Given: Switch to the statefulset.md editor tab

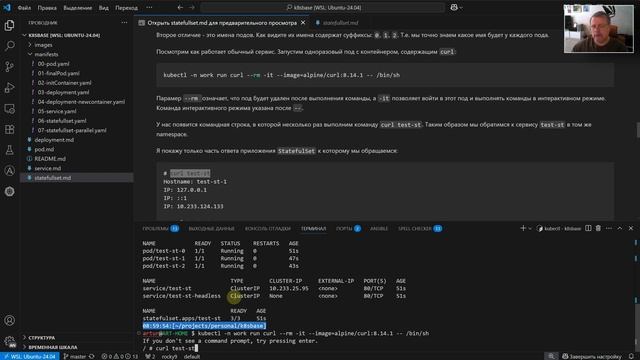Looking at the screenshot, I should pos(337,23).
